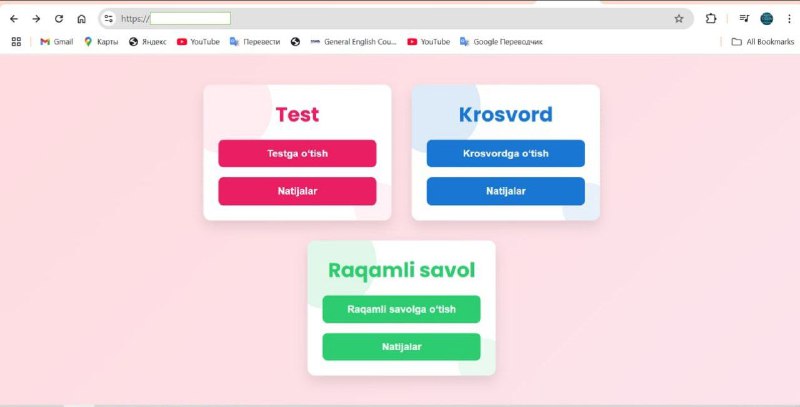Open Raqamli savolga o'tish button
The image size is (800, 407).
coord(402,309)
